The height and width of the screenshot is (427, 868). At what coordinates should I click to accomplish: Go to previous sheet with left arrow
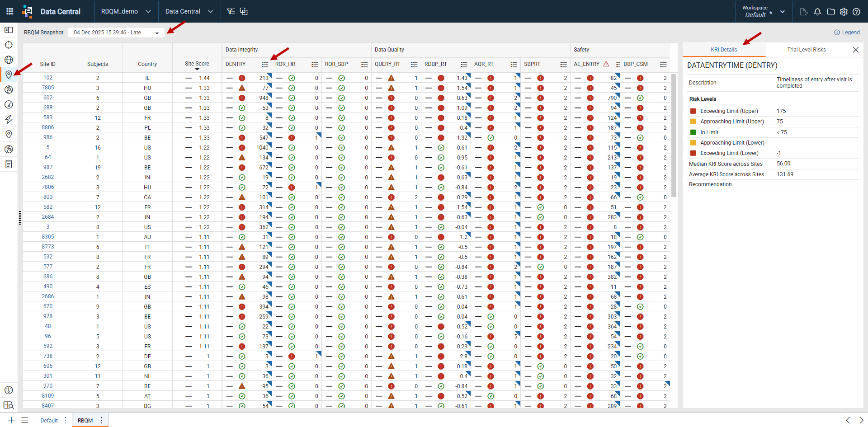tap(848, 420)
